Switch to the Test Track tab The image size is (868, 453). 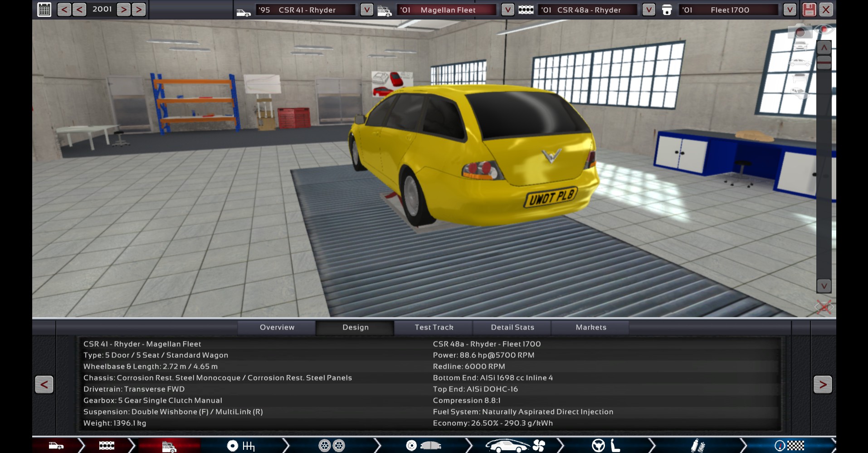[434, 327]
